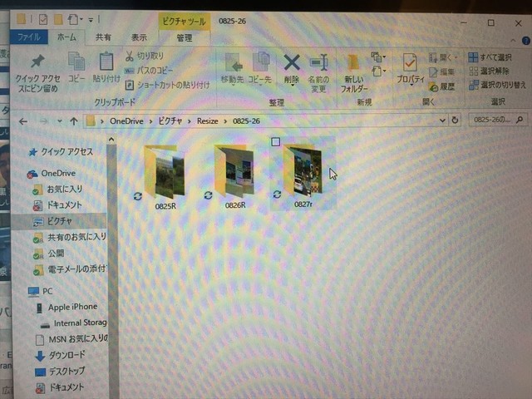Open the new item dropdown beside New folder
Image resolution: width=532 pixels, height=399 pixels.
pyautogui.click(x=378, y=57)
